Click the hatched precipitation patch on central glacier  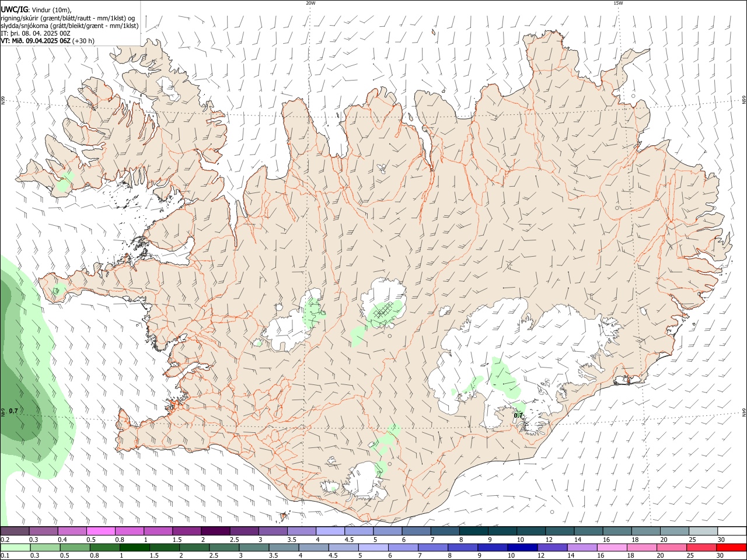pyautogui.click(x=383, y=310)
